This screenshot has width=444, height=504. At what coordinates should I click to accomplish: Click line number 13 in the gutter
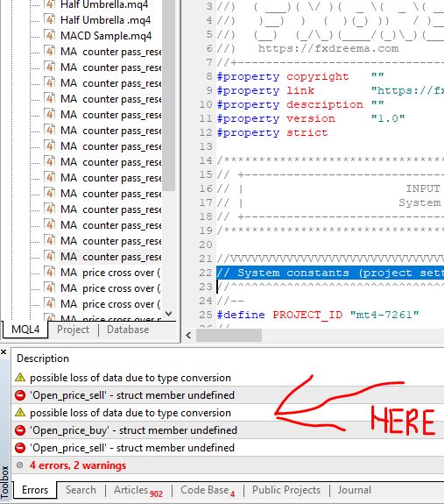point(206,146)
